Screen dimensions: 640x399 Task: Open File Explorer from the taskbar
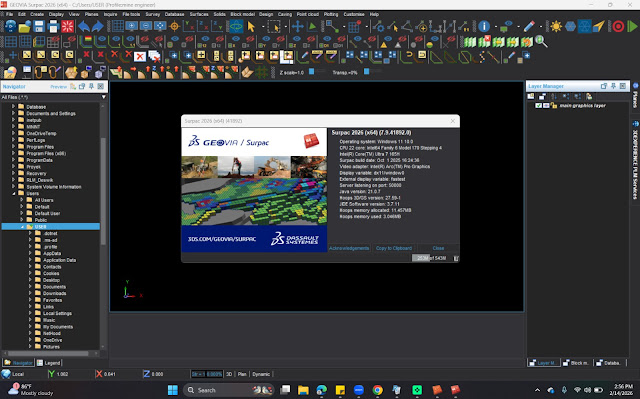pyautogui.click(x=303, y=390)
